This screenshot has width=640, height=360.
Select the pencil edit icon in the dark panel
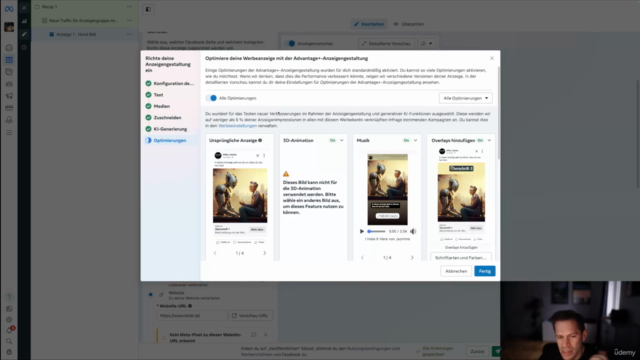24,34
